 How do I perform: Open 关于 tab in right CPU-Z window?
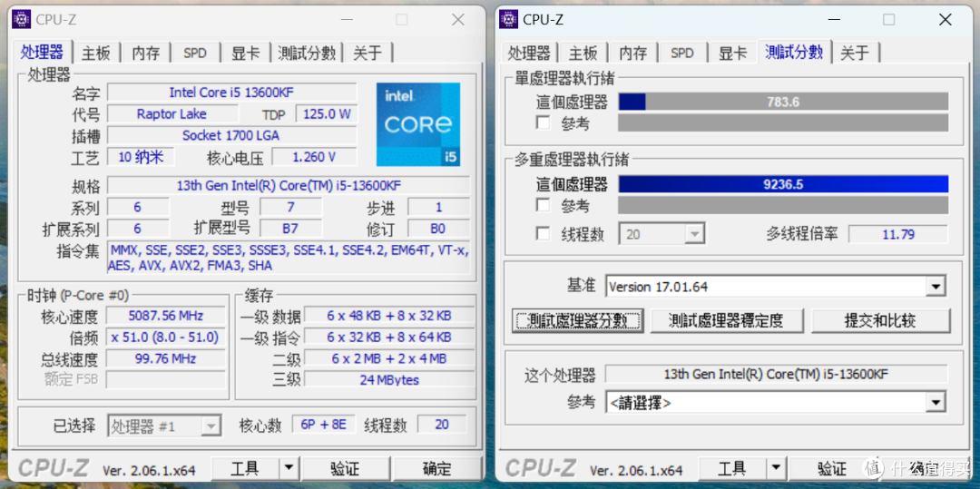[x=855, y=54]
